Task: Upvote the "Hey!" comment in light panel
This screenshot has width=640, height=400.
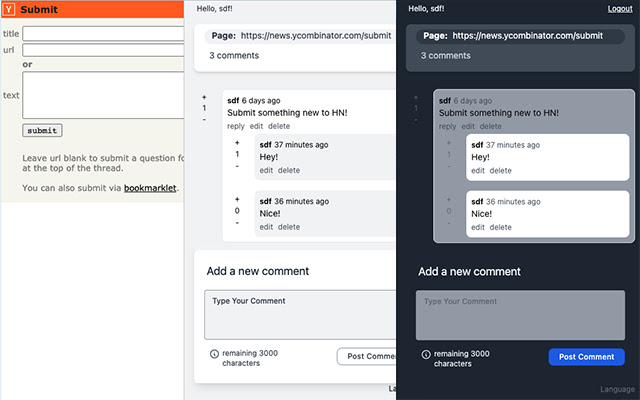Action: (237, 143)
